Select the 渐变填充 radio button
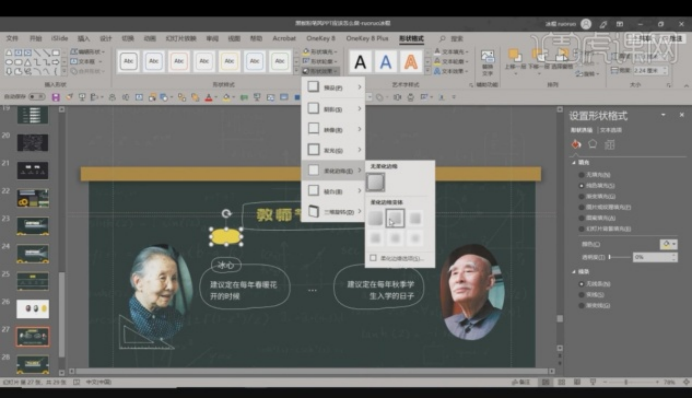The image size is (692, 398). (x=581, y=196)
